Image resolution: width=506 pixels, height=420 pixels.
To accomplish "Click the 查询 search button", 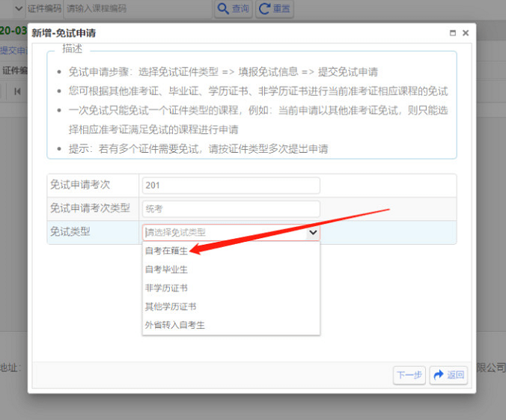I will pyautogui.click(x=234, y=9).
